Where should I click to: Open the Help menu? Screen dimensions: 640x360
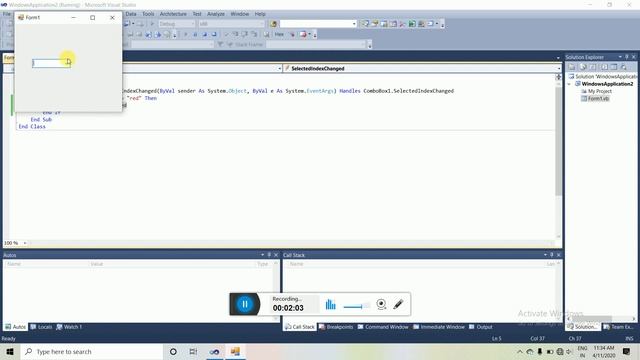[x=260, y=14]
